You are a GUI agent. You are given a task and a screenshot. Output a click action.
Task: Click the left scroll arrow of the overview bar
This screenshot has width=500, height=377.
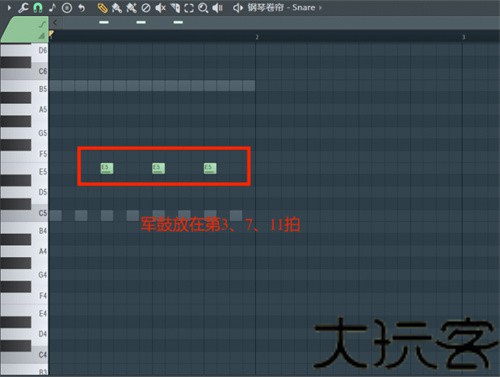tap(55, 23)
